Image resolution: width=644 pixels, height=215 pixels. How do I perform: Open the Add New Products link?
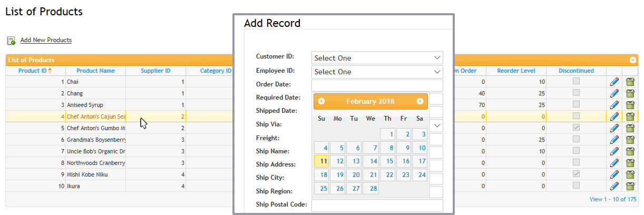pos(46,40)
